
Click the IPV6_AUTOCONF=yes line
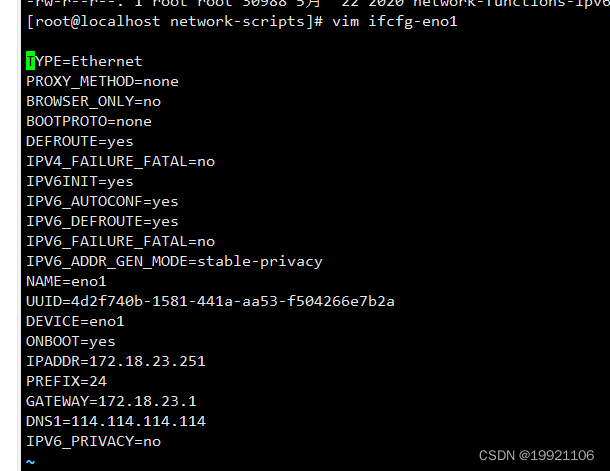(102, 201)
